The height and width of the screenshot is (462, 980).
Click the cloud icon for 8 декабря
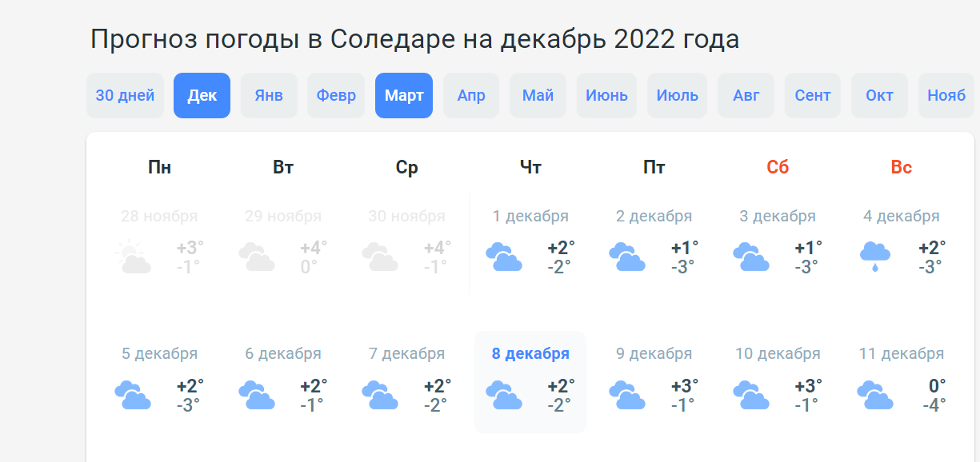(504, 395)
